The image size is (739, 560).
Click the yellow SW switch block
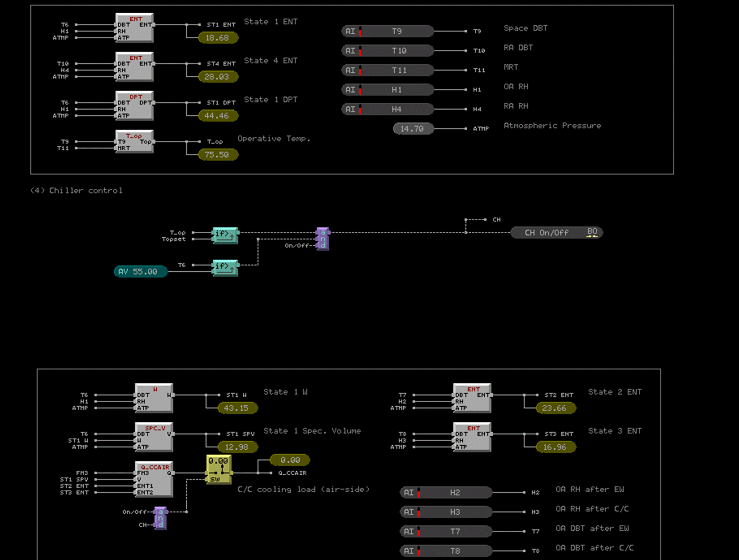[219, 470]
